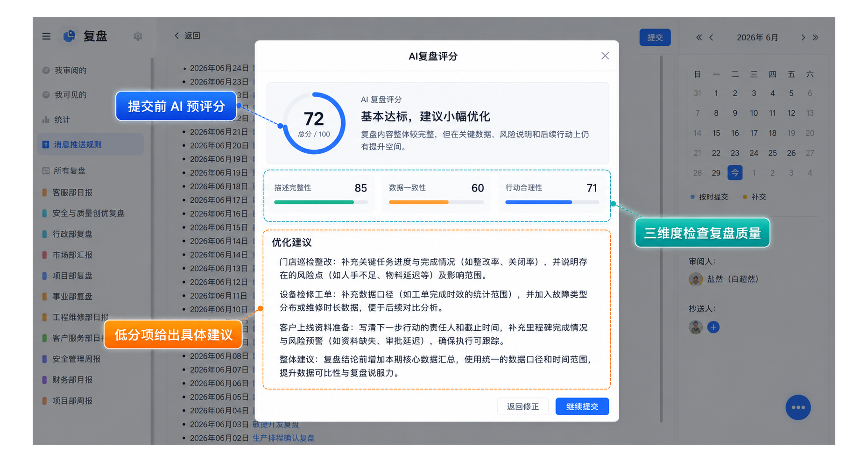The image size is (868, 462).
Task: Open the settings gear icon beside 复盘
Action: [138, 36]
